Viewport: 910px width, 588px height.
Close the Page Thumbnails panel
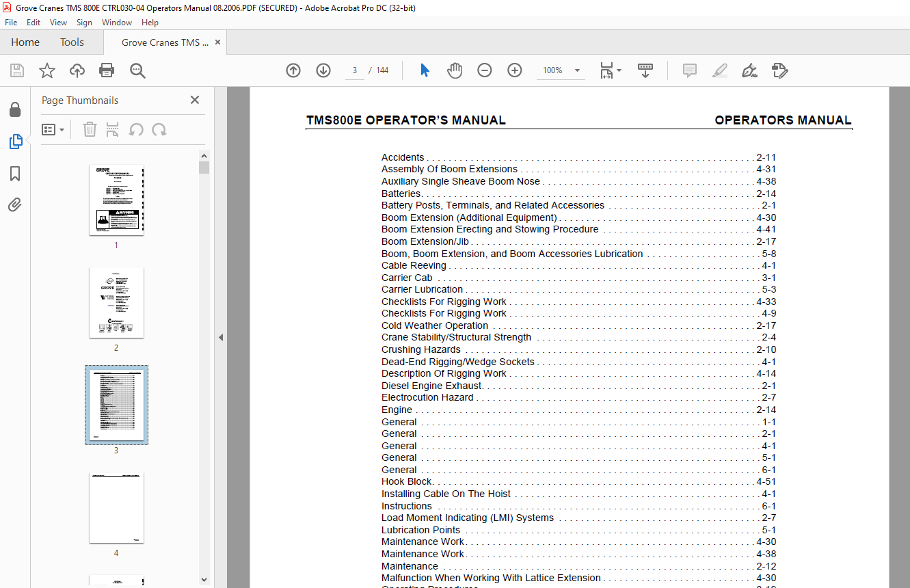pyautogui.click(x=195, y=100)
